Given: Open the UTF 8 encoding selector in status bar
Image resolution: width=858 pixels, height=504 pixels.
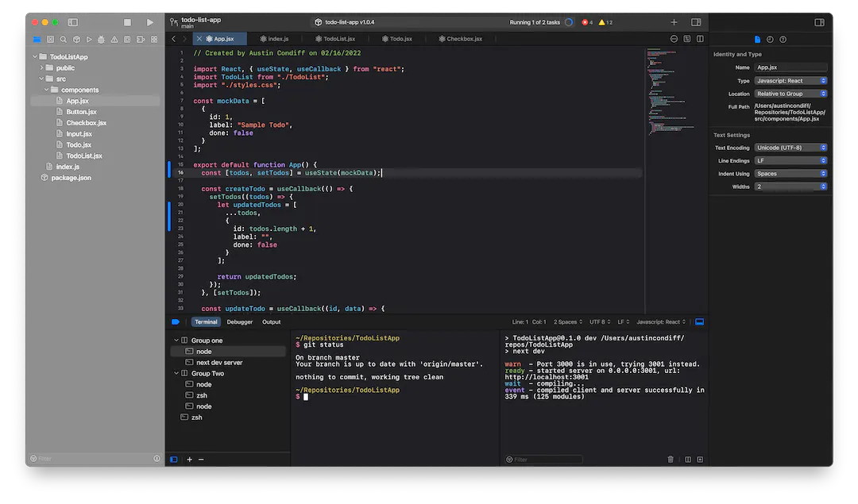Looking at the screenshot, I should (x=600, y=322).
